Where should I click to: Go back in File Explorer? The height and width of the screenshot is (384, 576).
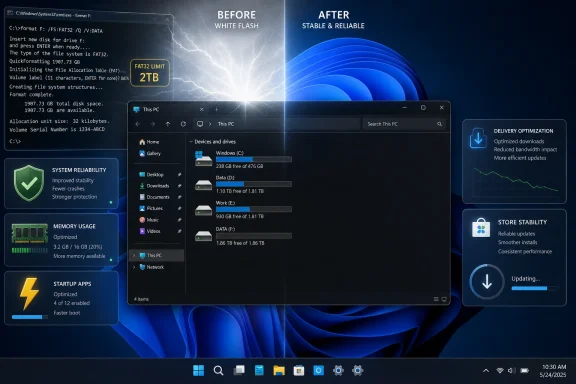coord(138,124)
